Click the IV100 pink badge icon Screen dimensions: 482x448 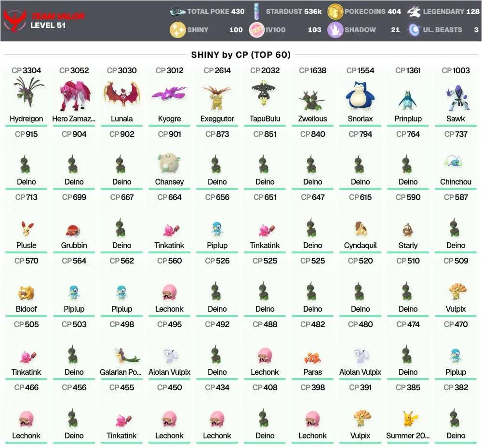pyautogui.click(x=257, y=30)
